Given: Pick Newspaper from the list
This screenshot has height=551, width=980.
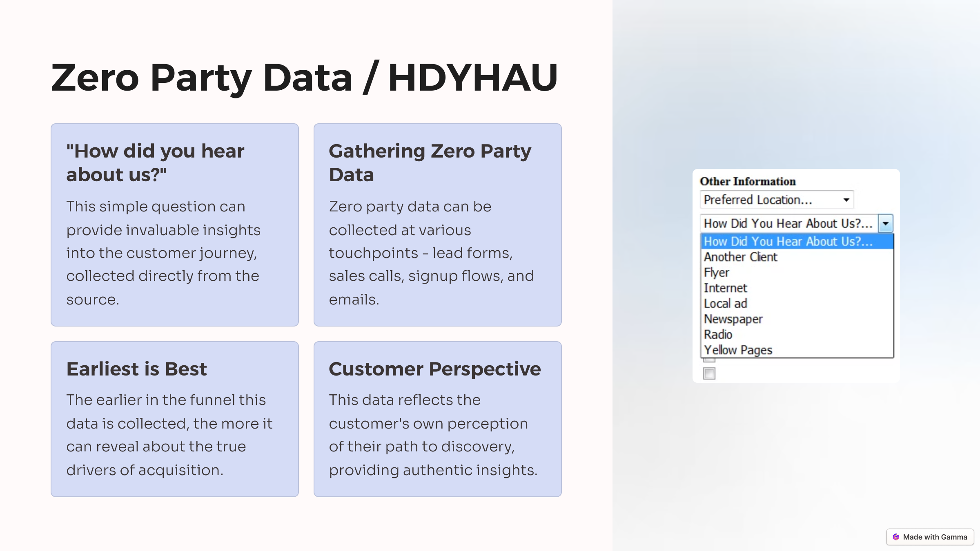Looking at the screenshot, I should point(797,319).
